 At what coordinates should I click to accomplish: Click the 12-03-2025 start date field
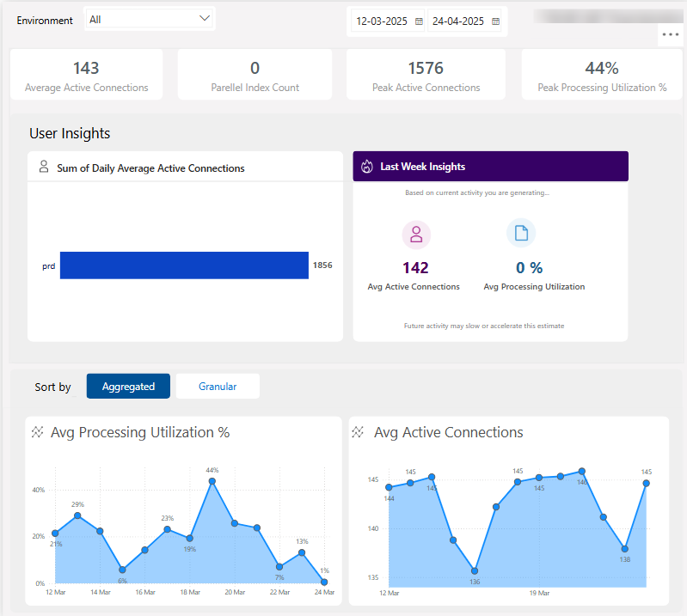[x=382, y=21]
